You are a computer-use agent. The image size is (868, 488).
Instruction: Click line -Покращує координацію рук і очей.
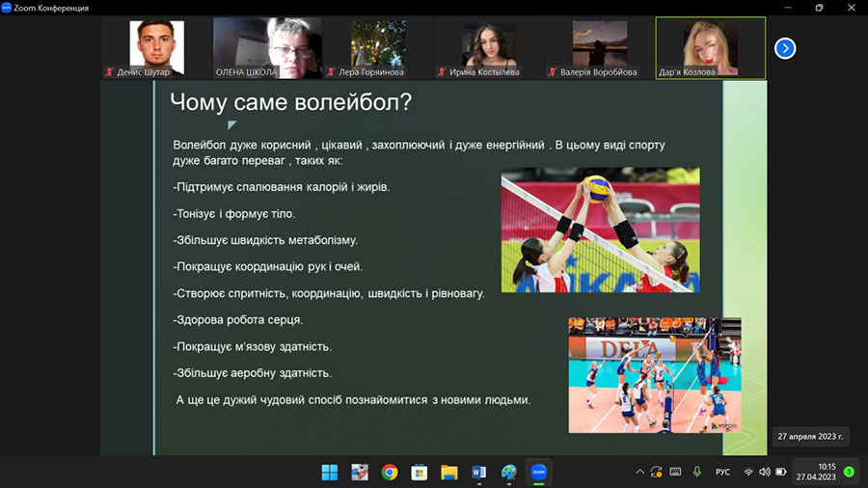pyautogui.click(x=268, y=267)
